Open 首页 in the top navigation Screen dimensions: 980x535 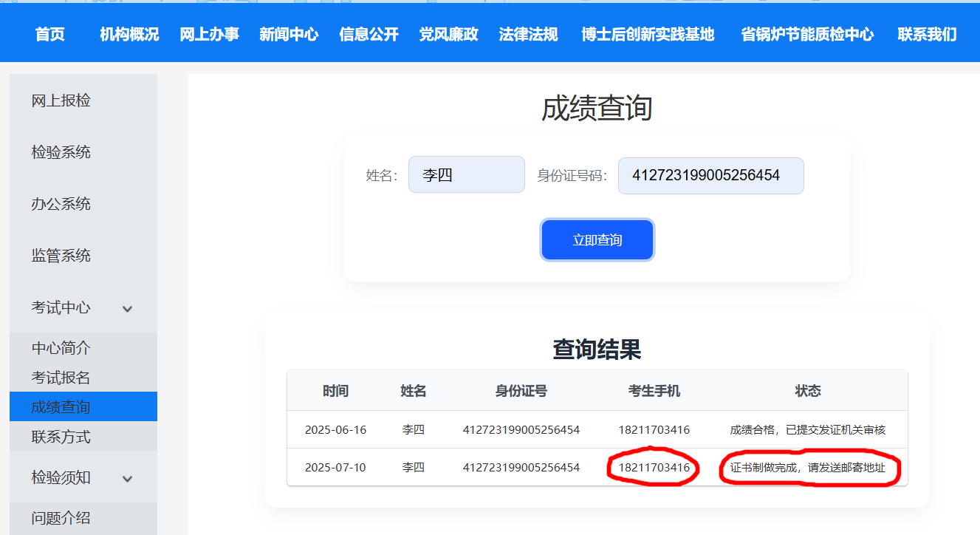(x=50, y=34)
